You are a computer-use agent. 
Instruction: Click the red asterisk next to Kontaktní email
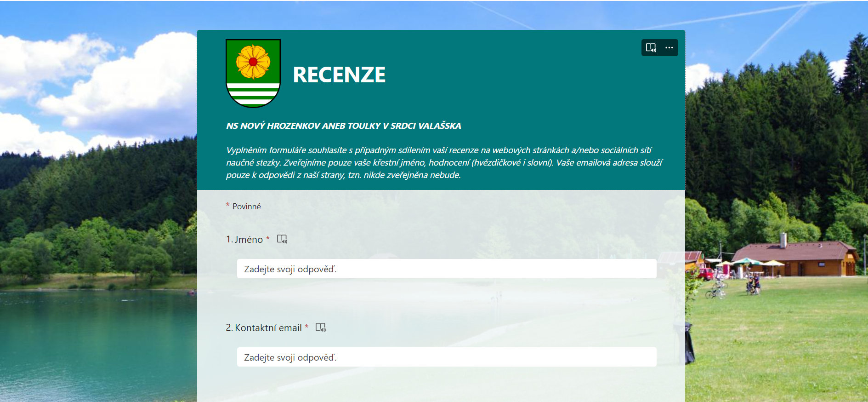pyautogui.click(x=306, y=327)
